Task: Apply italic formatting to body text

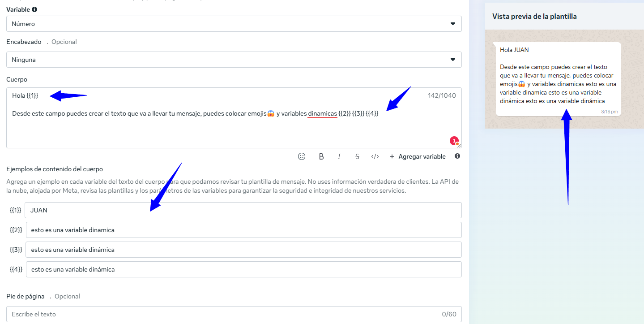Action: (339, 156)
